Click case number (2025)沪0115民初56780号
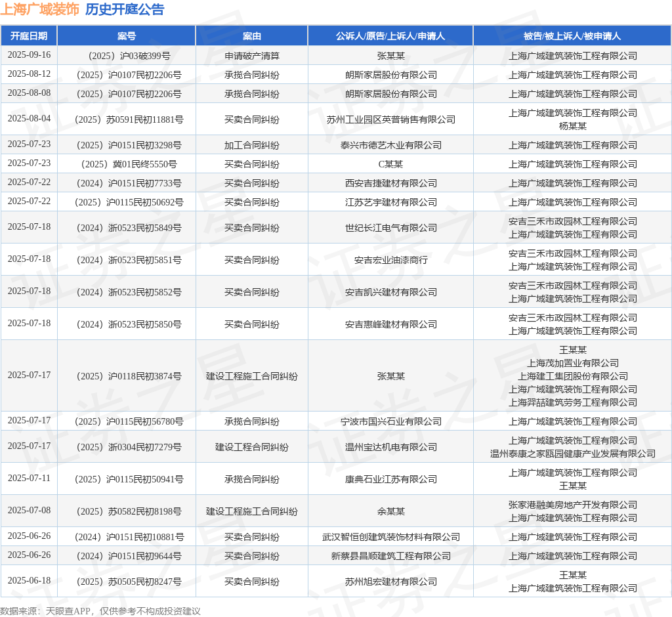This screenshot has height=617, width=672. [129, 421]
